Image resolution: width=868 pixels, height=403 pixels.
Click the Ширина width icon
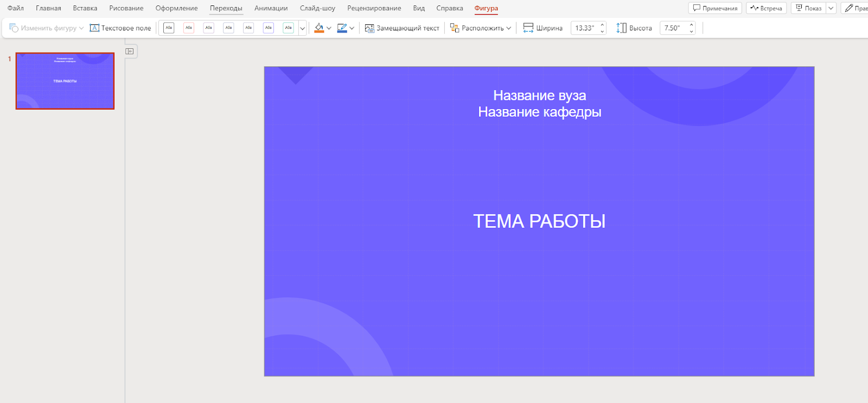coord(528,28)
